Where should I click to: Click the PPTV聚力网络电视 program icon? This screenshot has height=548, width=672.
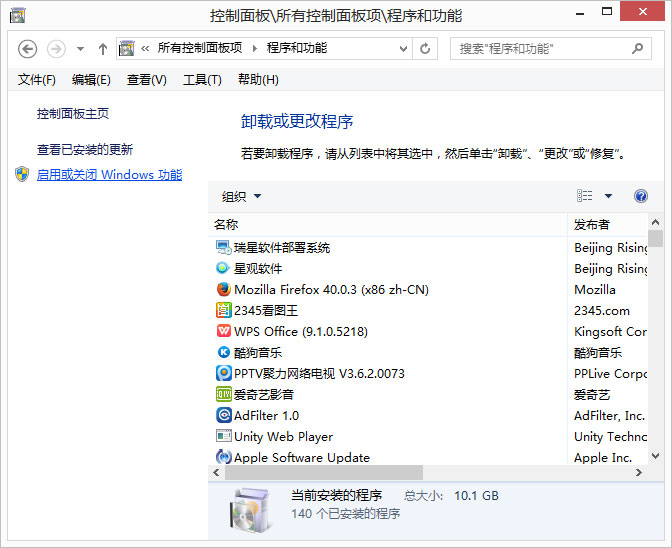click(223, 373)
